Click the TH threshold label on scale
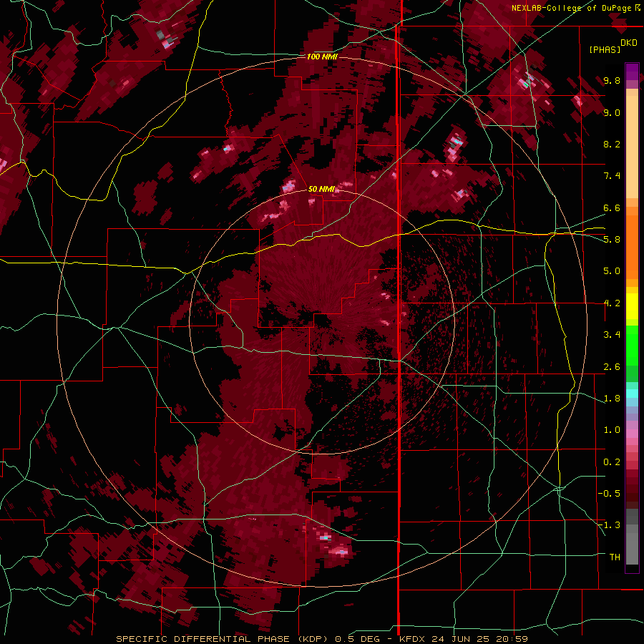Viewport: 644px width, 644px height. click(x=615, y=557)
